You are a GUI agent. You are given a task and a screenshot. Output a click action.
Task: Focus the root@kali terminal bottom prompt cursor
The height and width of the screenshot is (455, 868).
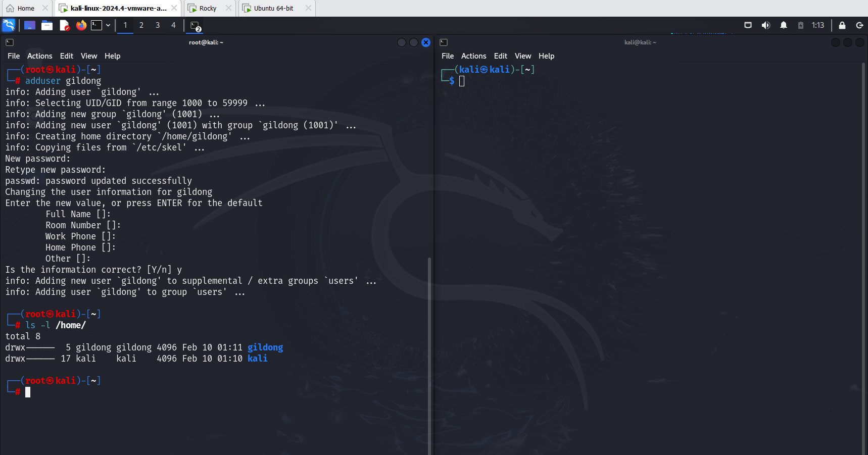click(x=28, y=392)
